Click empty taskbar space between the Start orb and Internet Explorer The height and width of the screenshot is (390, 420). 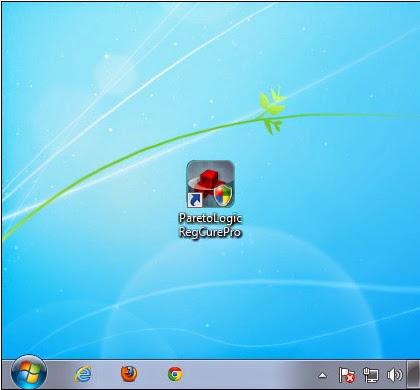click(x=60, y=374)
